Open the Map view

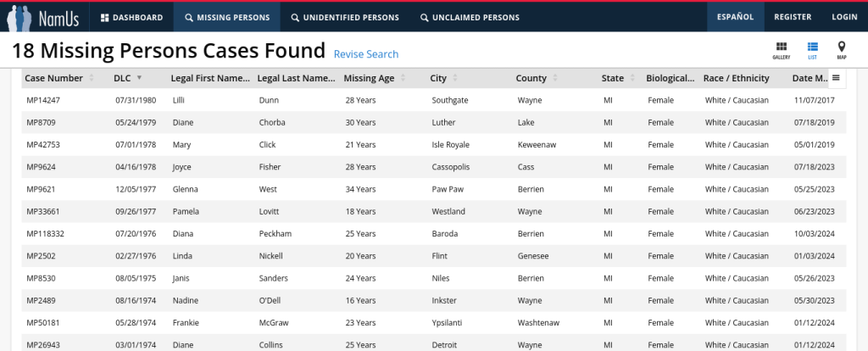click(x=841, y=50)
